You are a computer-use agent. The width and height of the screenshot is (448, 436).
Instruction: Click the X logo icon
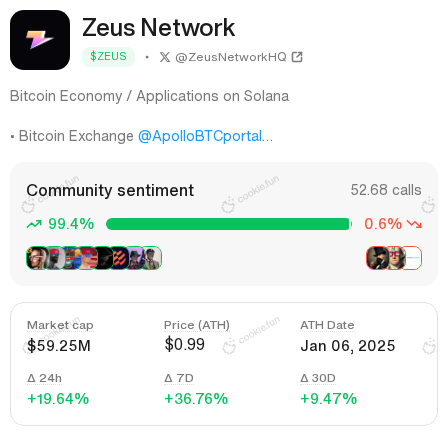(165, 57)
